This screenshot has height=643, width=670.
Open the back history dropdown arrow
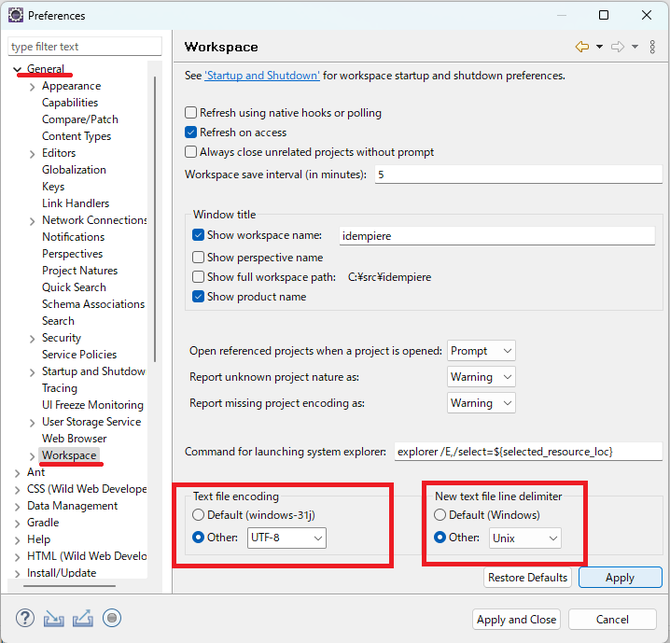[x=599, y=47]
